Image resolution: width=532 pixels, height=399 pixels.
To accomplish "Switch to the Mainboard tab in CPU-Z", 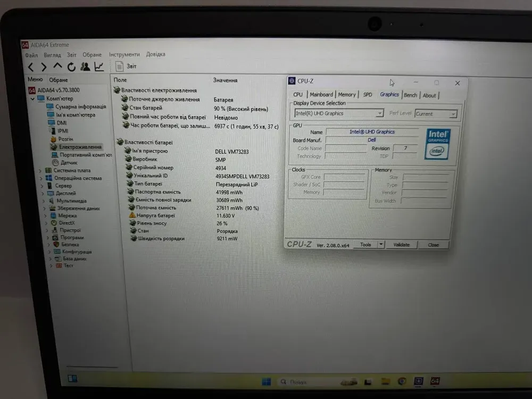I will point(321,95).
